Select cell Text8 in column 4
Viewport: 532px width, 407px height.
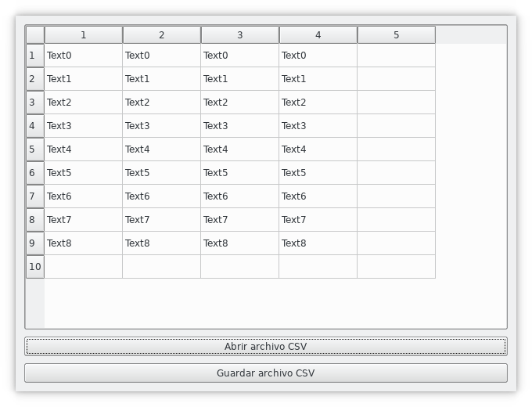pyautogui.click(x=318, y=243)
